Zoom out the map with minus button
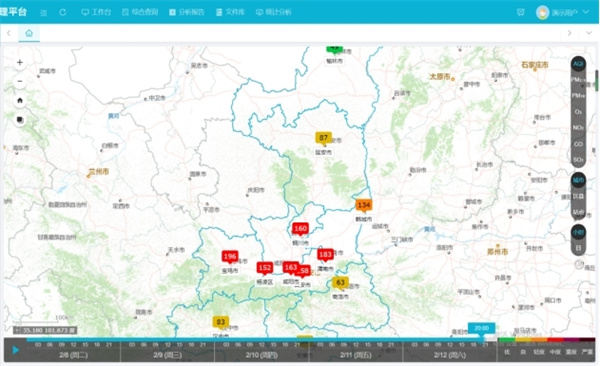The image size is (600, 366). 20,81
